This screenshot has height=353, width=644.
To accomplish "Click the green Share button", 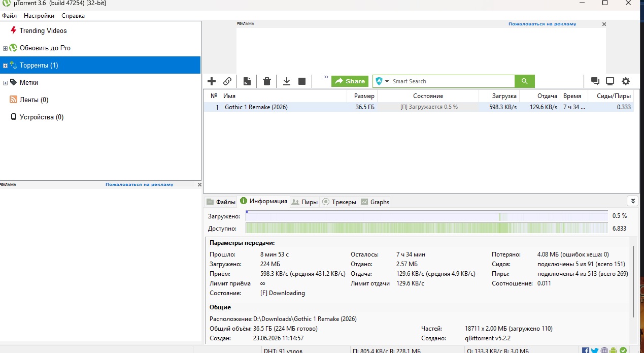I will (x=350, y=81).
